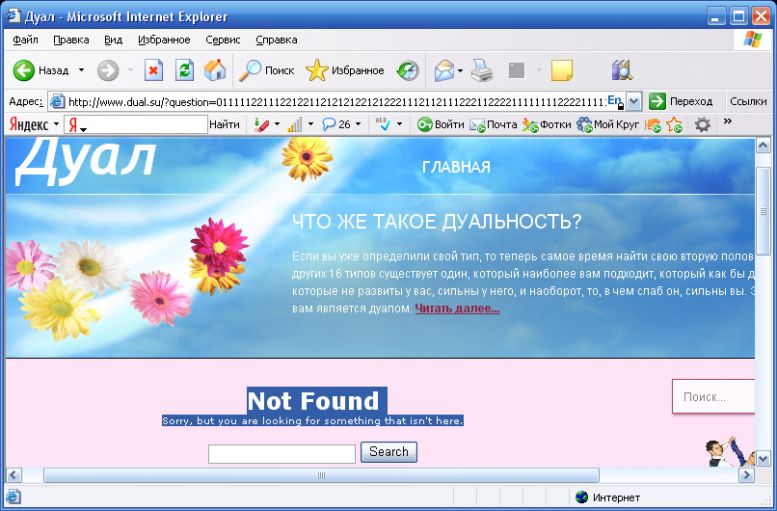Viewport: 777px width, 511px height.
Task: Click the Переход go button
Action: [x=681, y=102]
